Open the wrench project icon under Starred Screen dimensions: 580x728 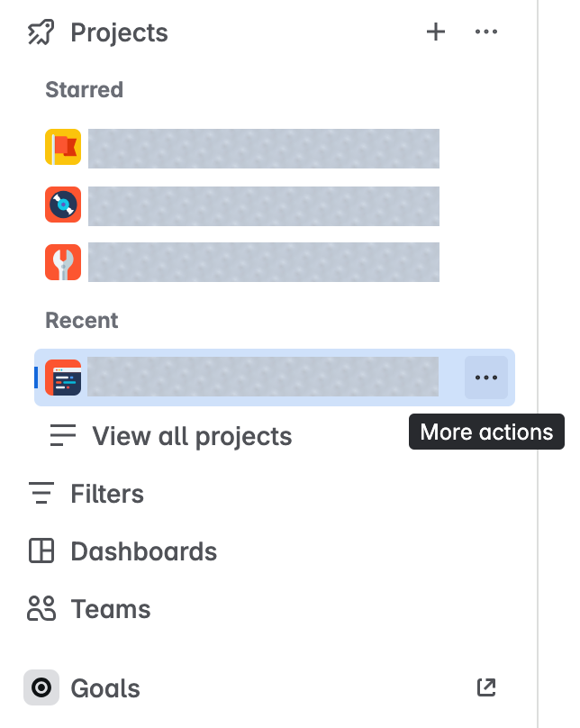61,262
